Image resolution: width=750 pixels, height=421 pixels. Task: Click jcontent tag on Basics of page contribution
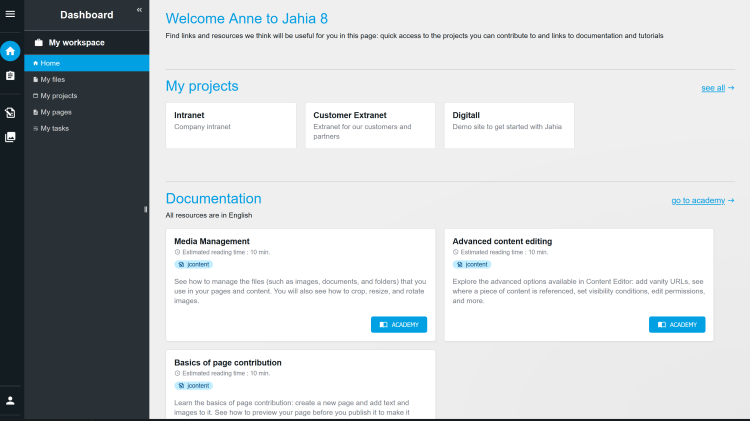[x=194, y=386]
